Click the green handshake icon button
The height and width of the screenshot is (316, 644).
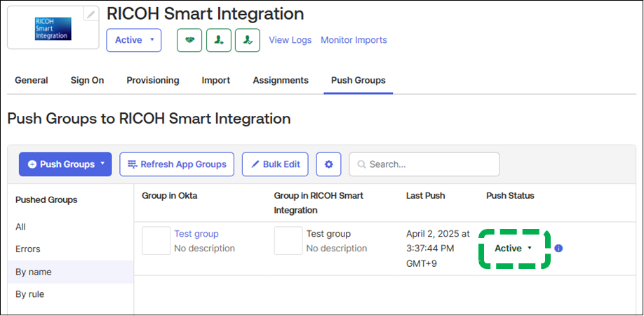point(189,41)
